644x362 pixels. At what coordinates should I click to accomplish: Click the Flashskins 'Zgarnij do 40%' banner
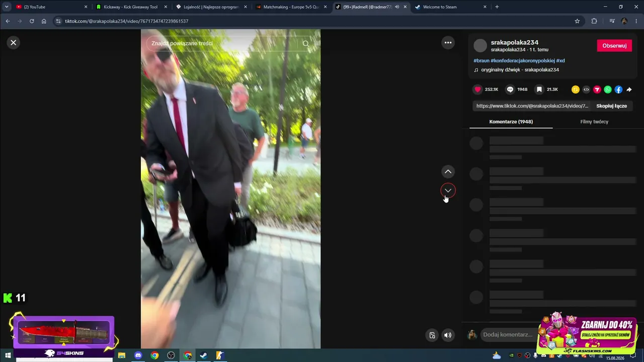[x=588, y=333]
